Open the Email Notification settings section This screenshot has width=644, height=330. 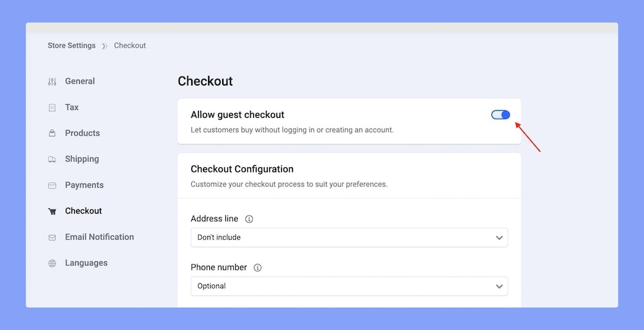tap(99, 237)
